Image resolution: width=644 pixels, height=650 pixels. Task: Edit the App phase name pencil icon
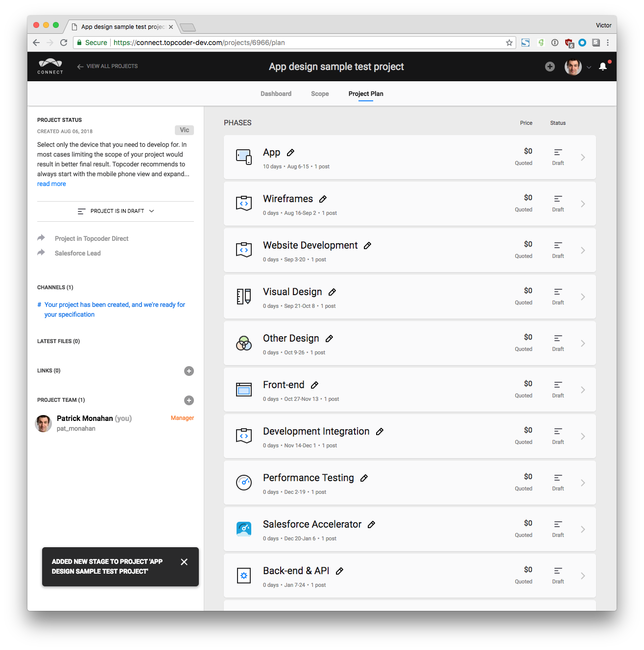click(290, 153)
